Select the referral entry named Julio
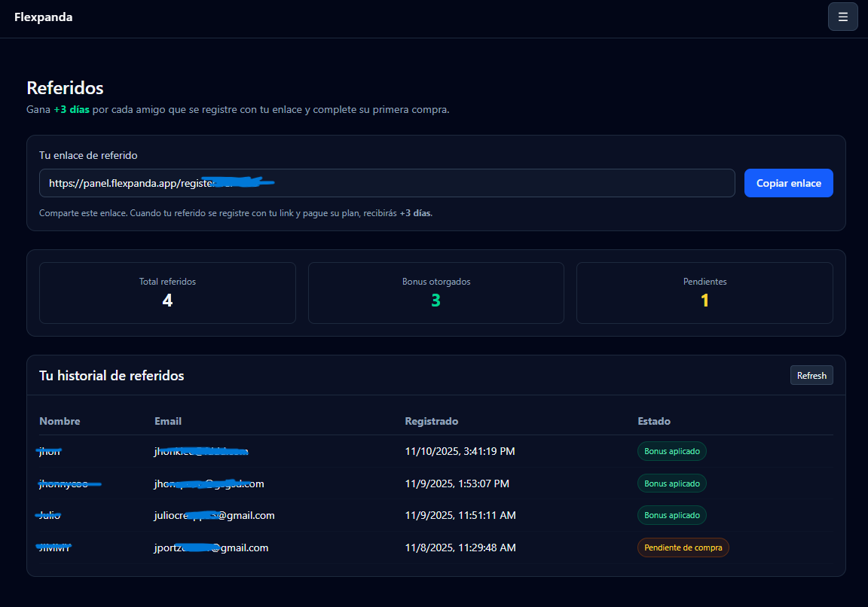The height and width of the screenshot is (607, 868). [x=49, y=515]
